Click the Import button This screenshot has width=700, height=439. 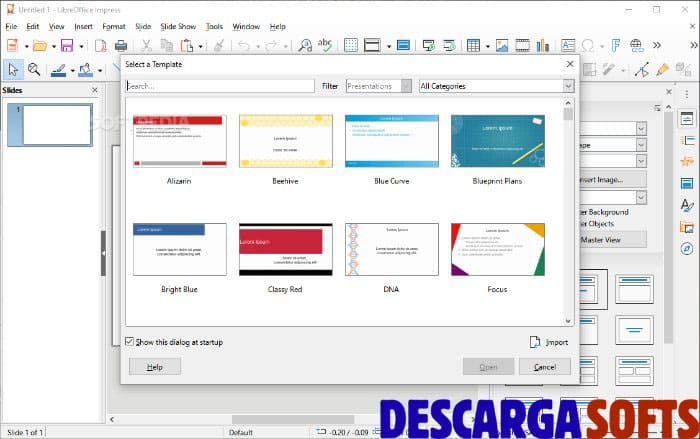(549, 342)
